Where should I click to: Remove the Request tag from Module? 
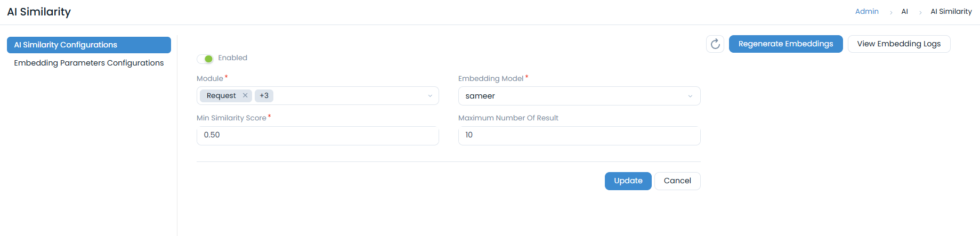(x=245, y=95)
